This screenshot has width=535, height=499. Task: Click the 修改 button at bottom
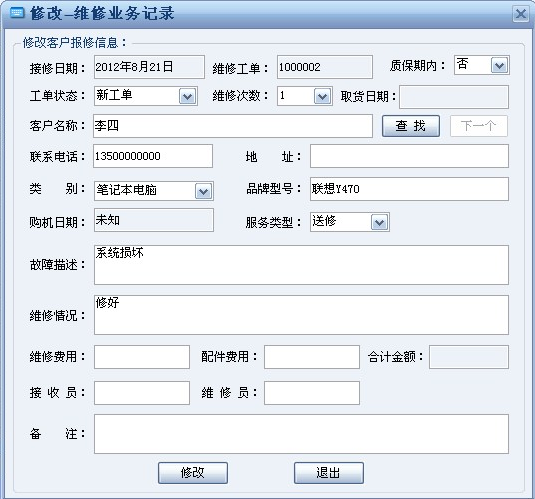pyautogui.click(x=193, y=473)
